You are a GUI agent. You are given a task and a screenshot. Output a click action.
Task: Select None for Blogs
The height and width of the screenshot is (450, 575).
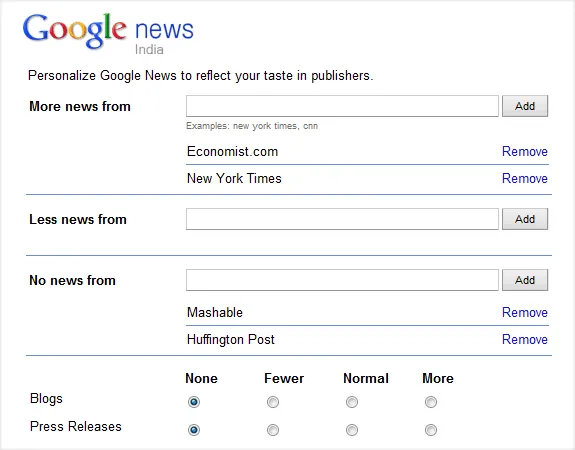click(194, 402)
